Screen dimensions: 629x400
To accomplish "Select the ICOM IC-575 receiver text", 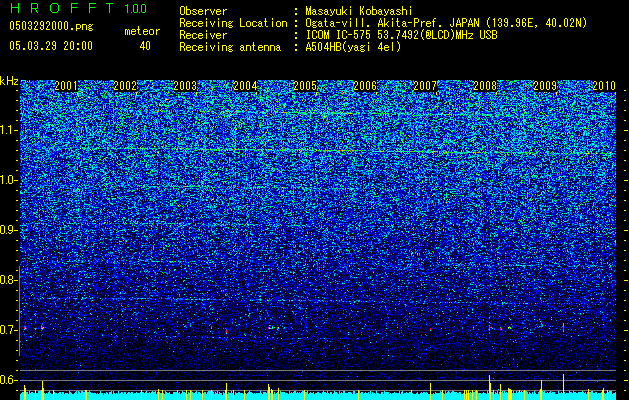I will pyautogui.click(x=401, y=35).
